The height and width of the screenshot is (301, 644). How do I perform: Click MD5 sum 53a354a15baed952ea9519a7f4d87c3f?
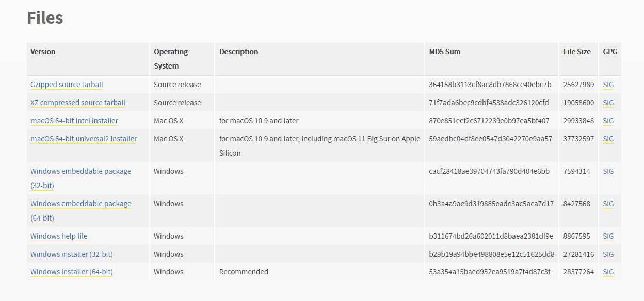(490, 272)
